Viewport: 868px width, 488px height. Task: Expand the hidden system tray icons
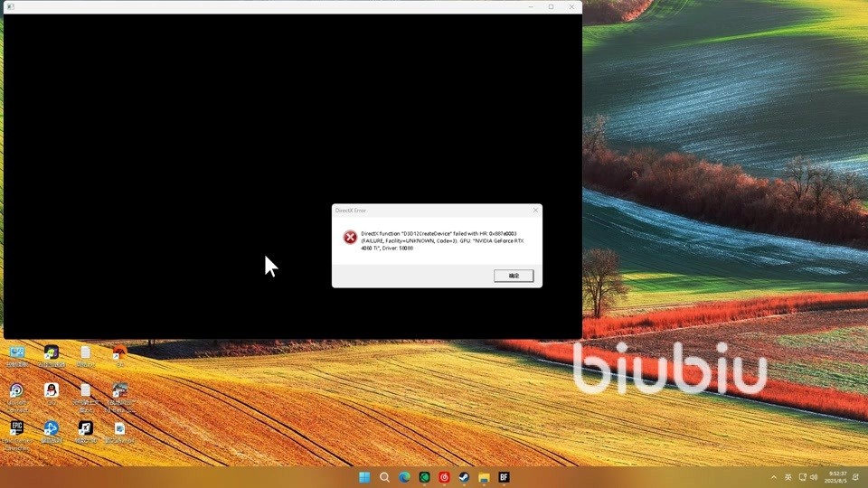click(x=773, y=477)
